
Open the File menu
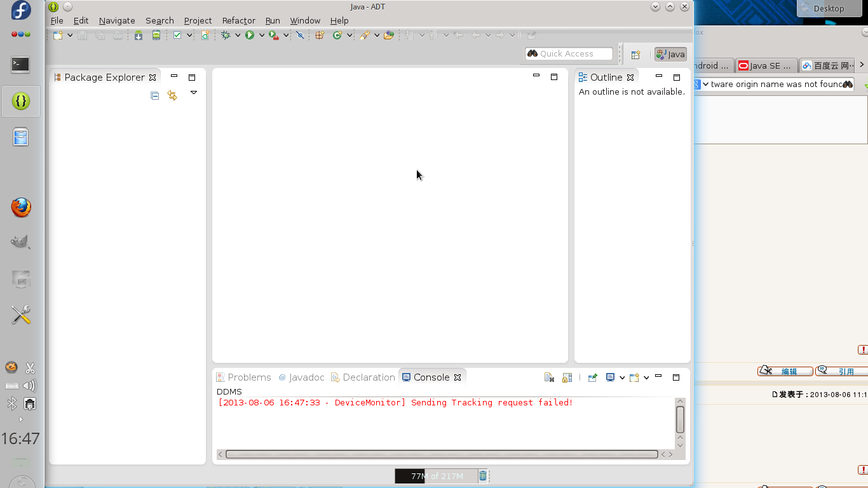[57, 20]
